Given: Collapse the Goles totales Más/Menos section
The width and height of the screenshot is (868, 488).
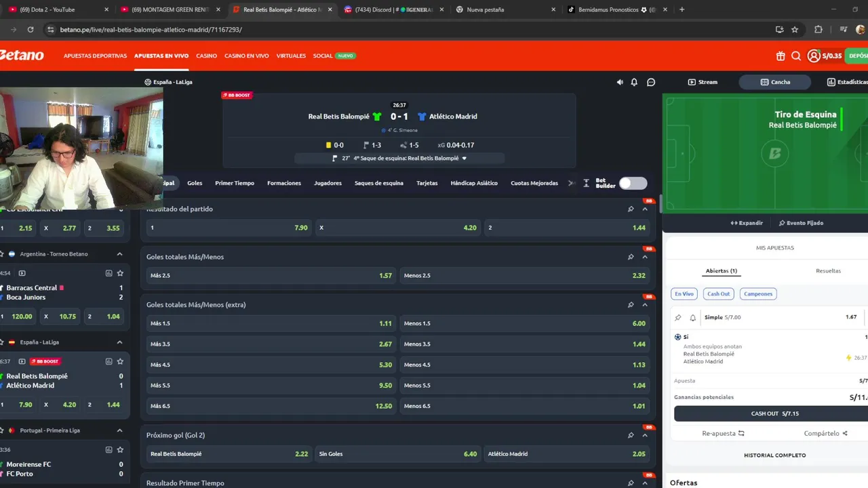Looking at the screenshot, I should (645, 257).
